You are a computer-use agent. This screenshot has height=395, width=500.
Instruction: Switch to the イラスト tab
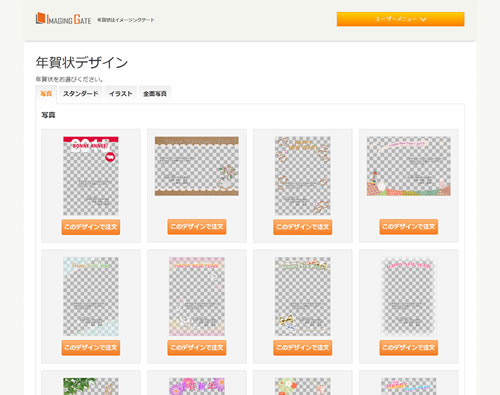(121, 94)
